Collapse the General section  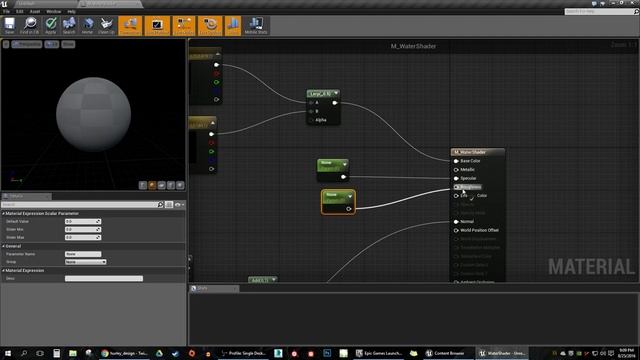point(3,246)
